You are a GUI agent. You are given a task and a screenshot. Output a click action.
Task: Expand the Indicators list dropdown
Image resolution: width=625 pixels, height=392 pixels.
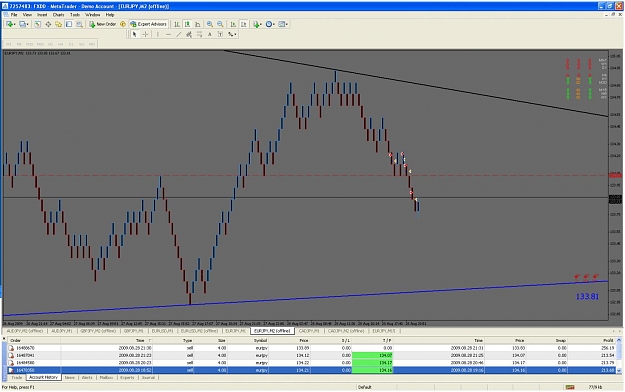(x=261, y=24)
